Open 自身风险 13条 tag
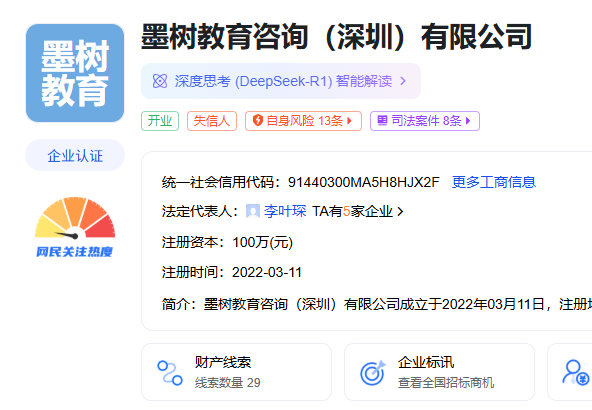The image size is (592, 410). pos(303,121)
